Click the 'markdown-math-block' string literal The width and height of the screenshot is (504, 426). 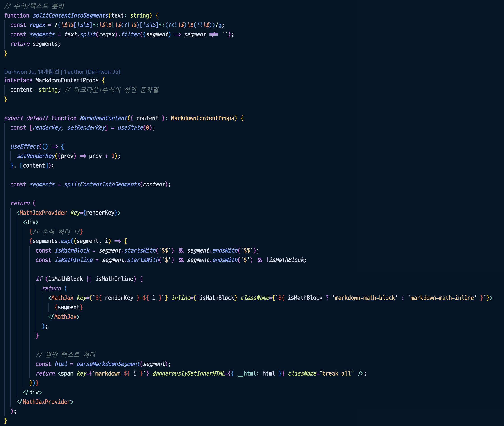pos(365,298)
